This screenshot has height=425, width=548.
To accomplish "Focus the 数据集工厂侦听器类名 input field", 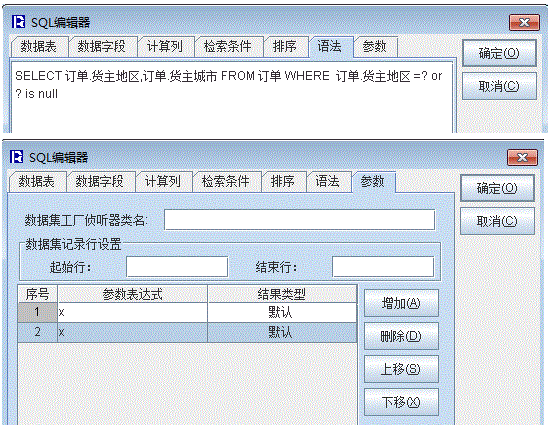I will (300, 220).
